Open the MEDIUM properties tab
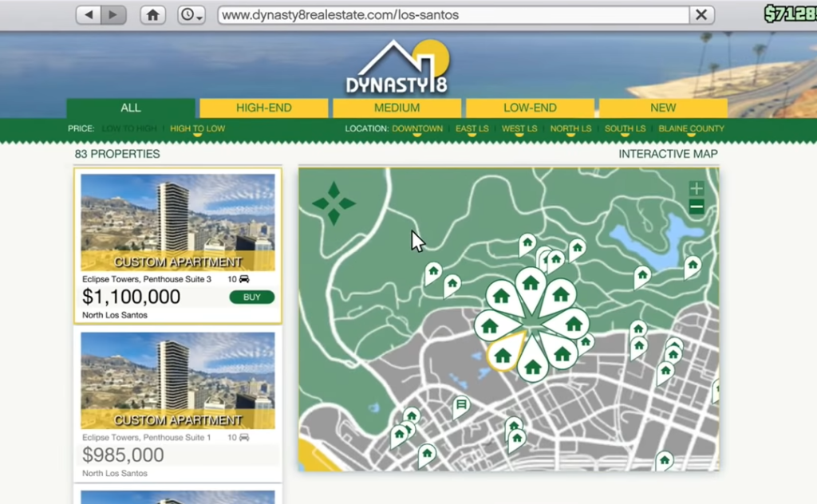 click(x=397, y=108)
